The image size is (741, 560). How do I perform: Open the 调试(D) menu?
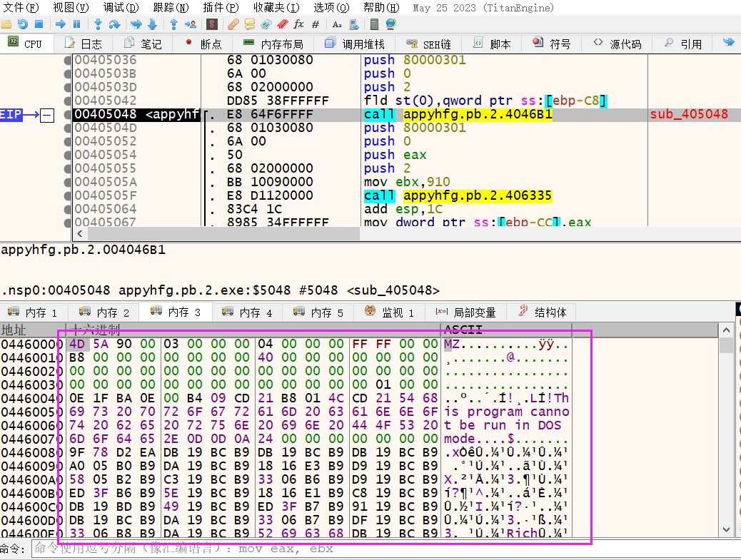[x=121, y=8]
